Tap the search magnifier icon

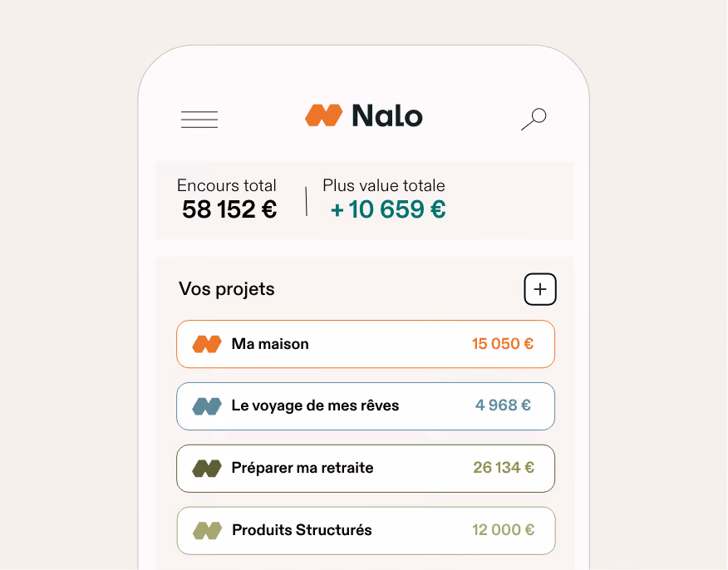[x=534, y=120]
